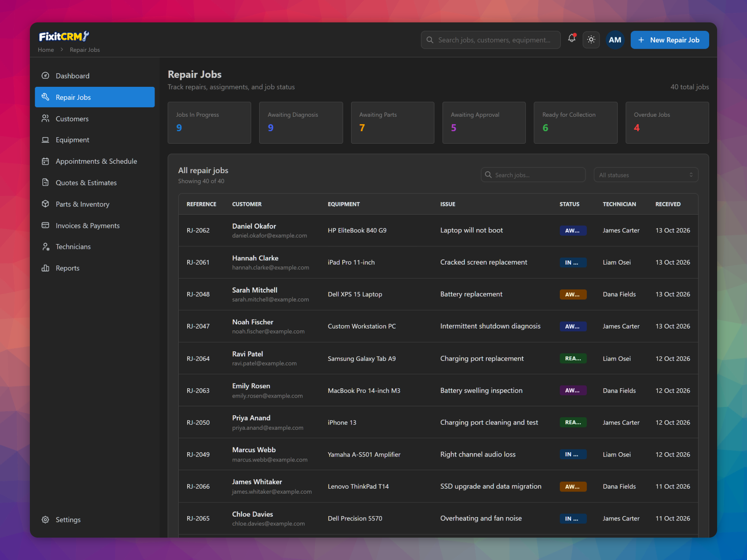This screenshot has width=747, height=560.
Task: Click the Search jobs table field
Action: (x=533, y=175)
